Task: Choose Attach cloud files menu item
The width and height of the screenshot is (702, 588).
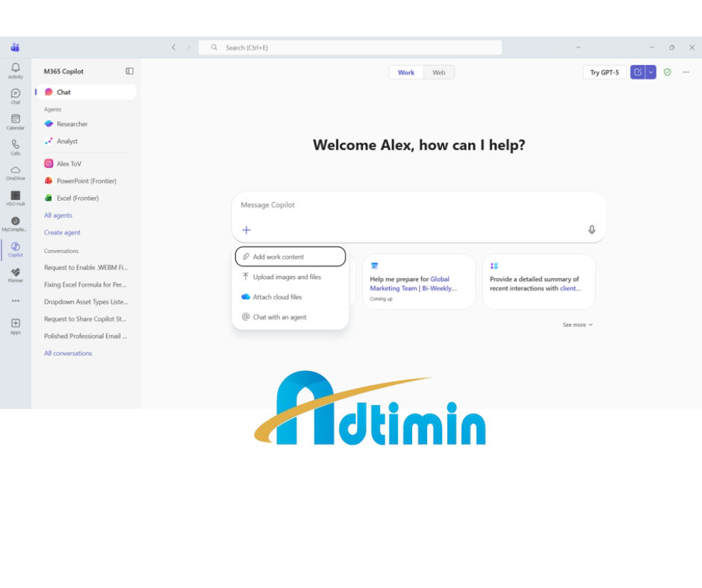Action: click(x=277, y=297)
